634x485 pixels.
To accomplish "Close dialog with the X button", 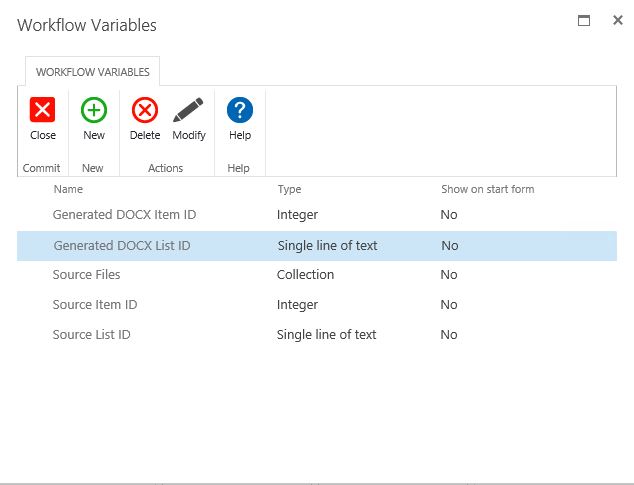I will pos(618,20).
